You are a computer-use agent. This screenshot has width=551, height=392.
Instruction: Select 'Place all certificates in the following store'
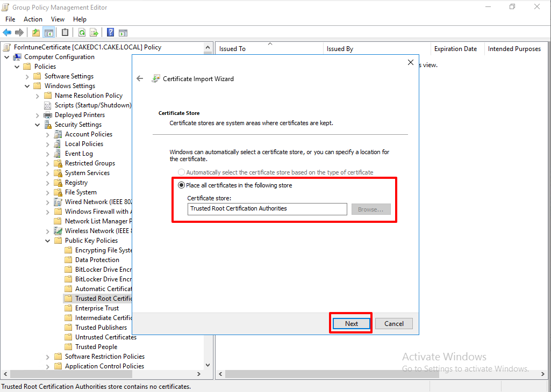[181, 185]
